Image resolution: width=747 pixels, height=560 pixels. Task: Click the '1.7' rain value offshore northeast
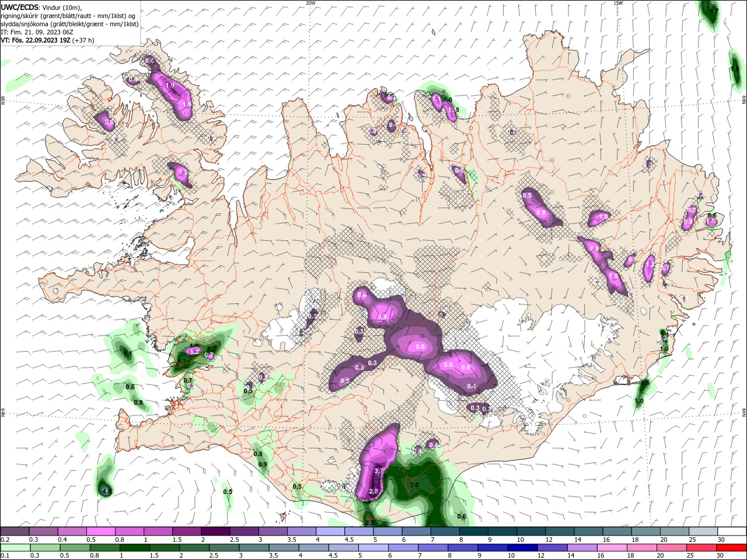pyautogui.click(x=714, y=11)
